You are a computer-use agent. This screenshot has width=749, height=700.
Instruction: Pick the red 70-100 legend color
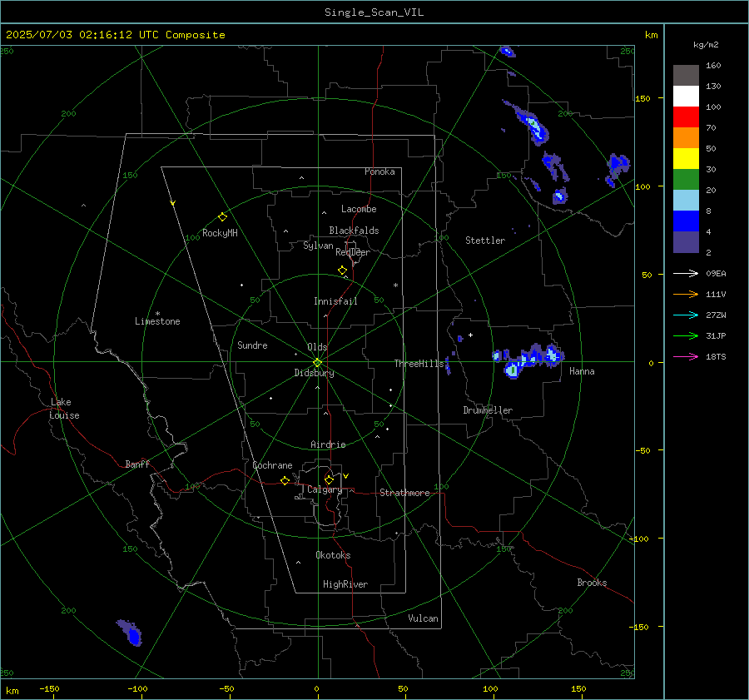pos(686,117)
